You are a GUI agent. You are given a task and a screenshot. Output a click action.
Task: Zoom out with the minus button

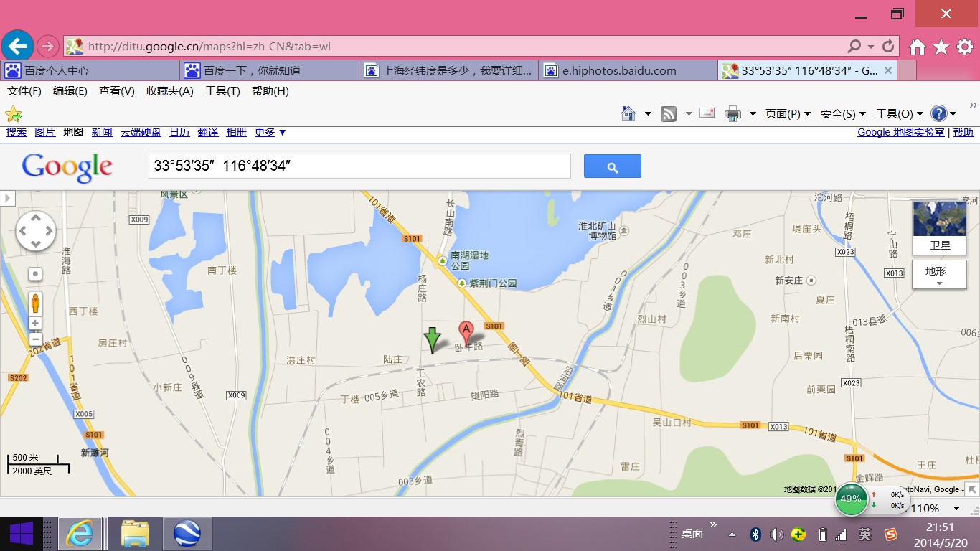[35, 339]
